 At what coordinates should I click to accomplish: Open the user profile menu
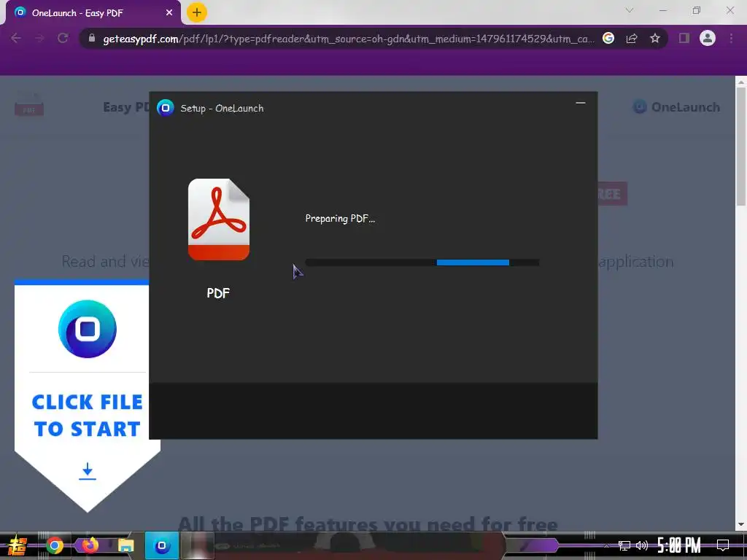(708, 38)
